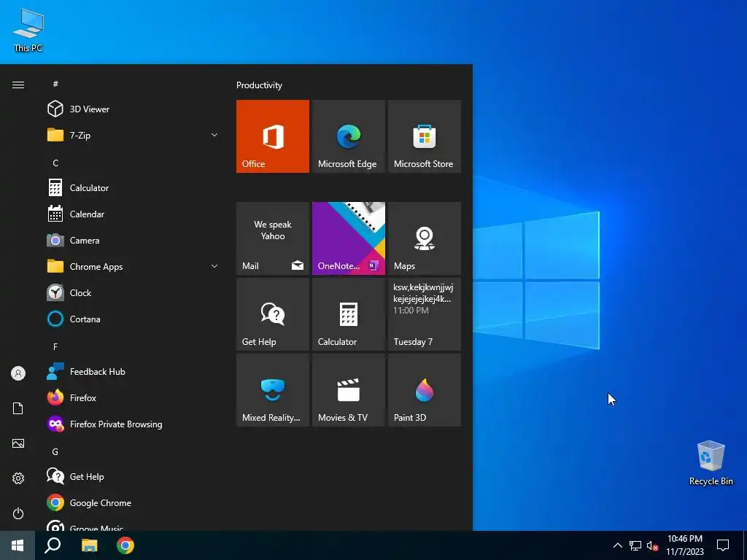Open the Maps tile

point(425,238)
